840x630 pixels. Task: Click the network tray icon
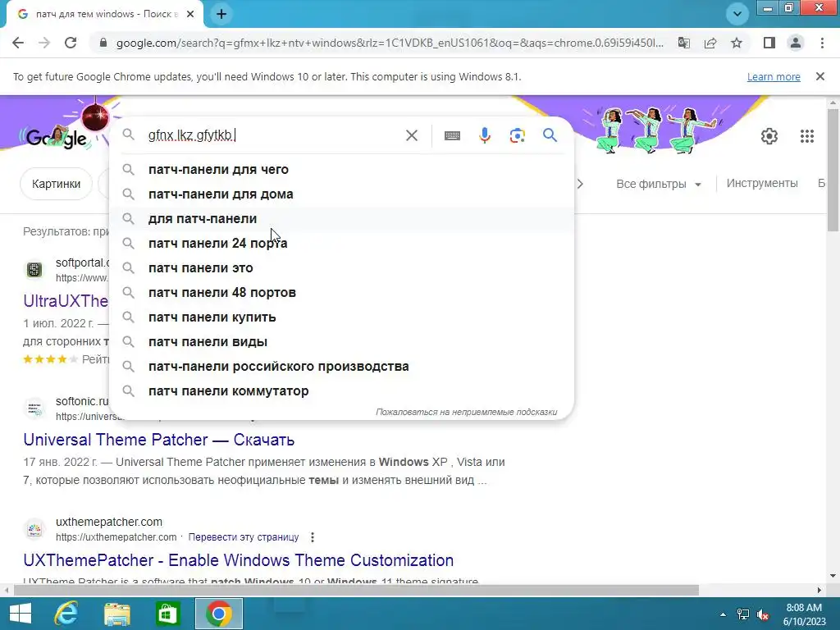click(x=743, y=614)
